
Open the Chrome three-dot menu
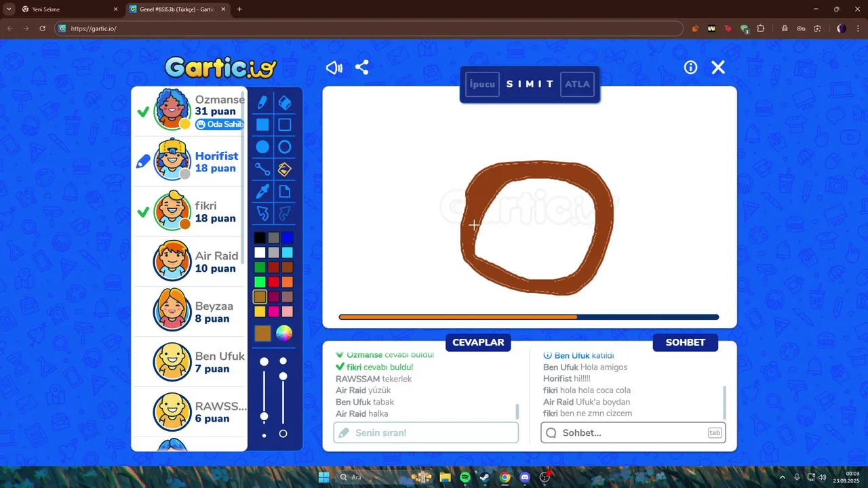pyautogui.click(x=858, y=28)
